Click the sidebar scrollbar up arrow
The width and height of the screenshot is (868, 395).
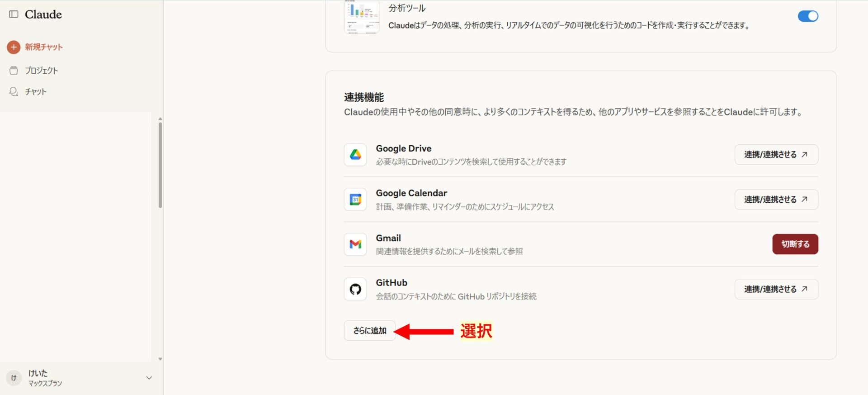[160, 119]
